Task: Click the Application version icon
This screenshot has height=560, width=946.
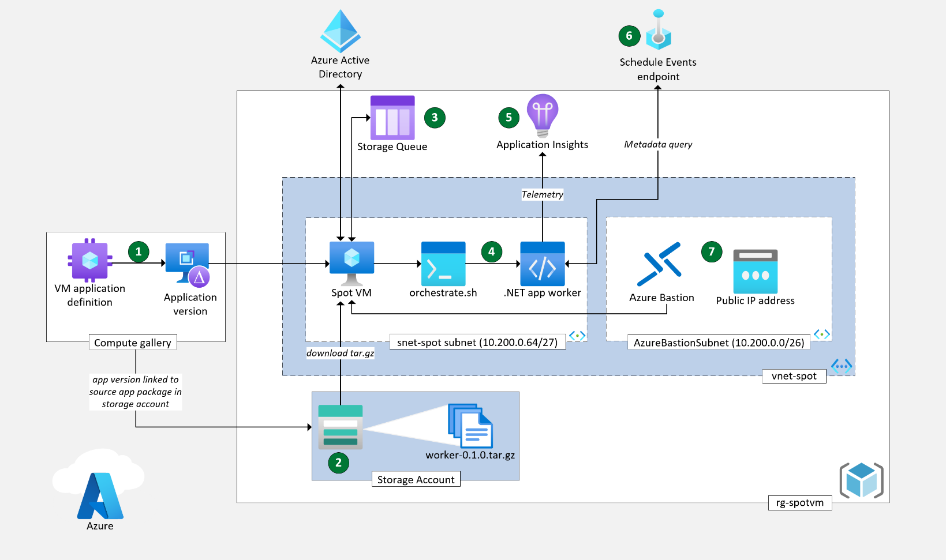Action: [x=188, y=265]
